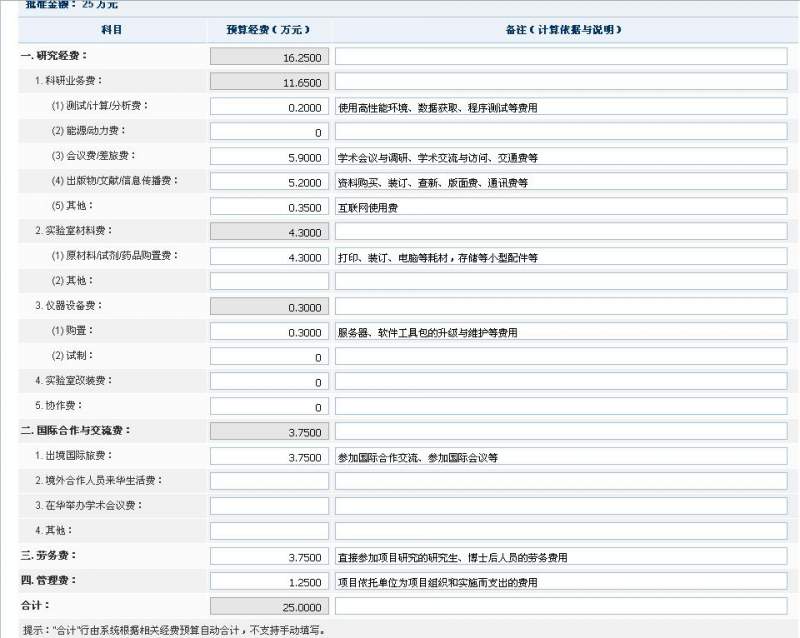Click the empty 国际合作与交流费 4.其他 budget field
The width and height of the screenshot is (800, 638).
pyautogui.click(x=269, y=532)
